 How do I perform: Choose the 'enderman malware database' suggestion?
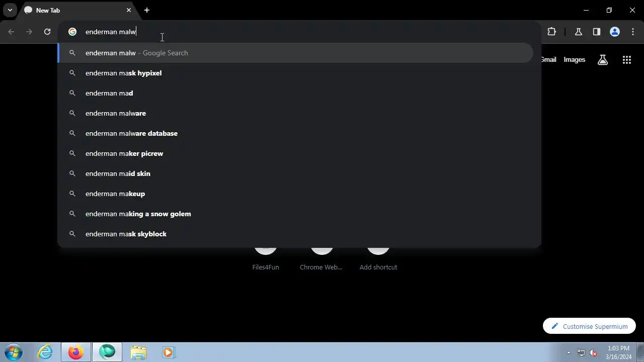296,133
